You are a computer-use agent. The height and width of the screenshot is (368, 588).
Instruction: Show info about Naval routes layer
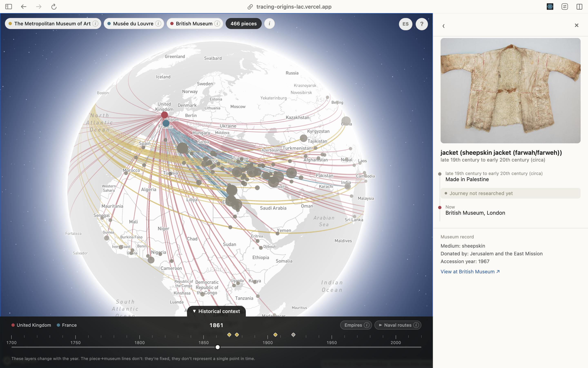[x=416, y=325]
